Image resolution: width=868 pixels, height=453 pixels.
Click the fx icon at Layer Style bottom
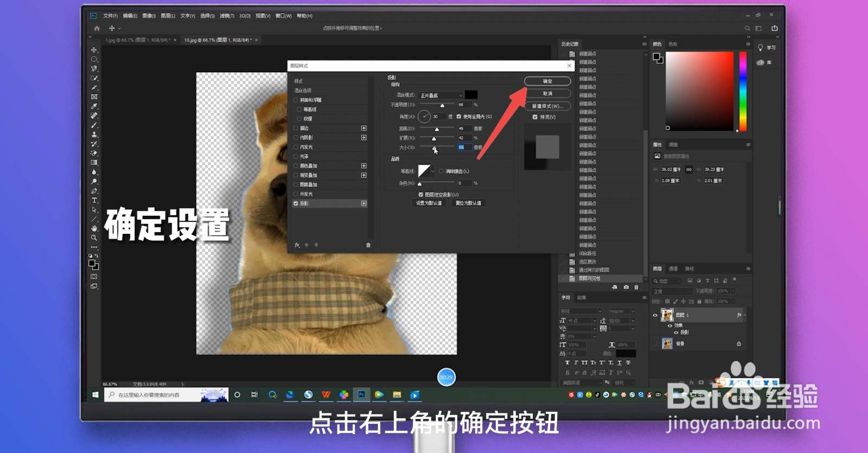(x=297, y=245)
